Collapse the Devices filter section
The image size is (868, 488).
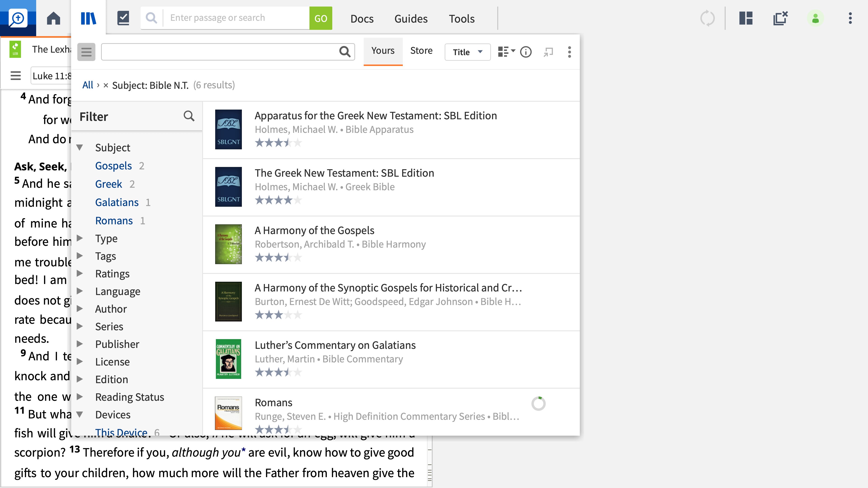tap(80, 415)
